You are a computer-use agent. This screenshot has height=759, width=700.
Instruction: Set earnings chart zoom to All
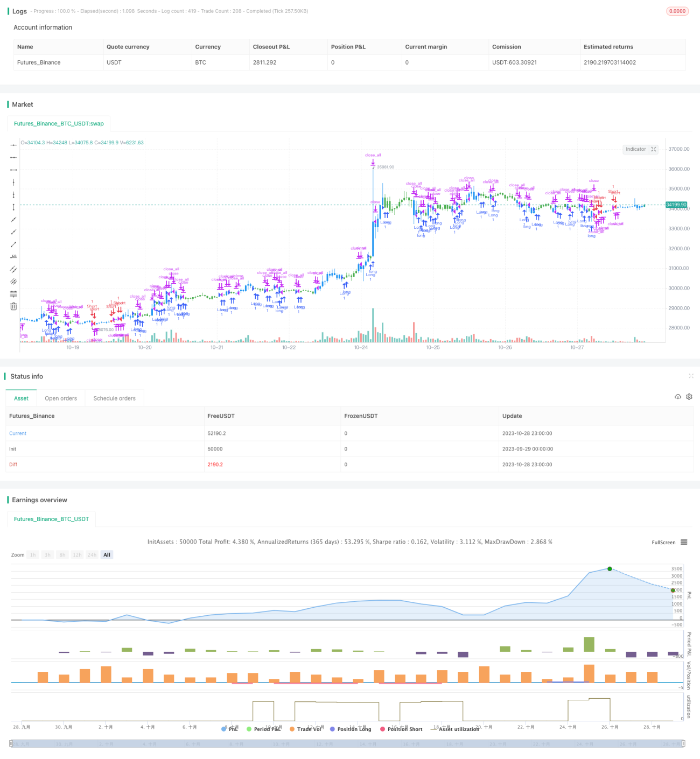click(107, 555)
